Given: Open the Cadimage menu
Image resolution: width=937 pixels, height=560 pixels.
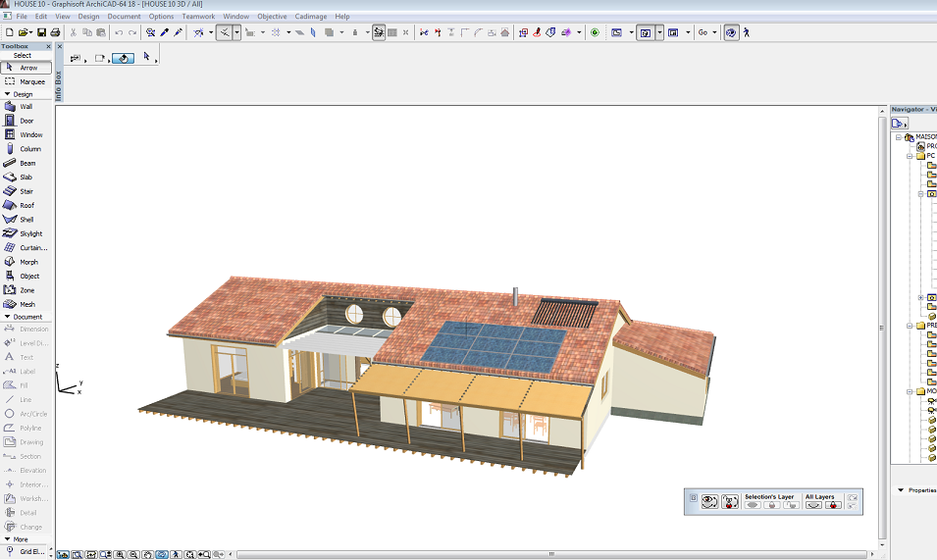Looking at the screenshot, I should (x=310, y=17).
